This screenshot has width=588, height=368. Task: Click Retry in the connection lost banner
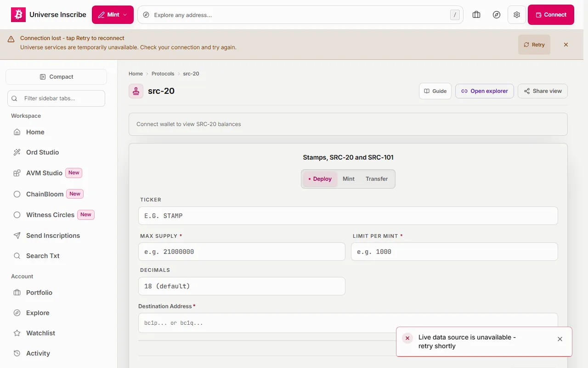pyautogui.click(x=534, y=45)
